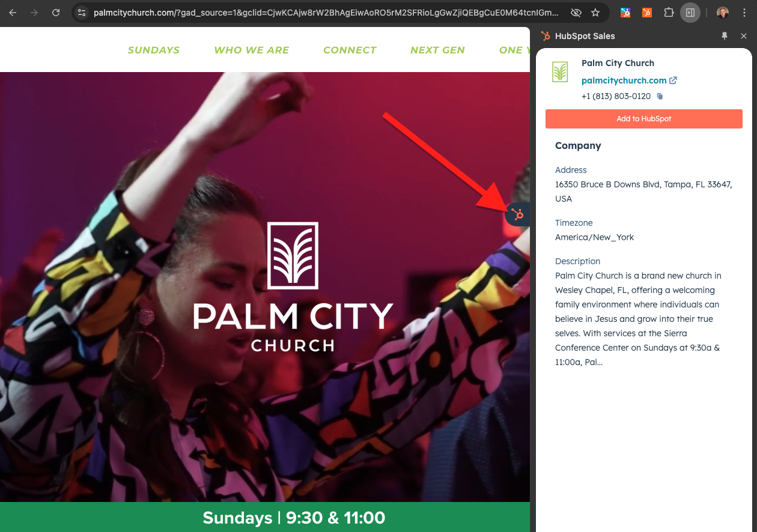
Task: Click the crossed-out eye tracking protection icon
Action: [x=576, y=12]
